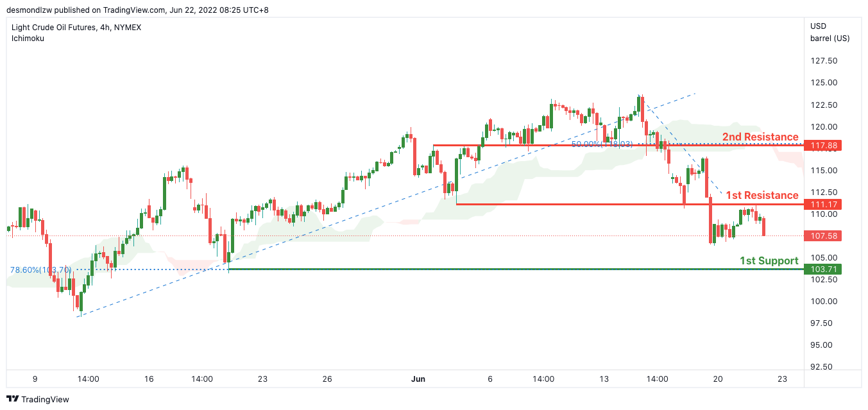This screenshot has height=410, width=868.
Task: Select the 1st Resistance text label
Action: [762, 195]
